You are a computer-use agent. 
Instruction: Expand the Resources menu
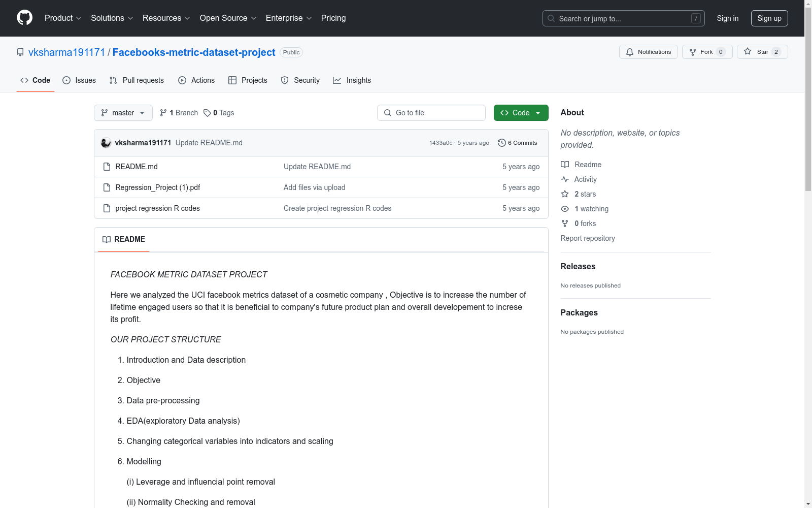click(166, 18)
